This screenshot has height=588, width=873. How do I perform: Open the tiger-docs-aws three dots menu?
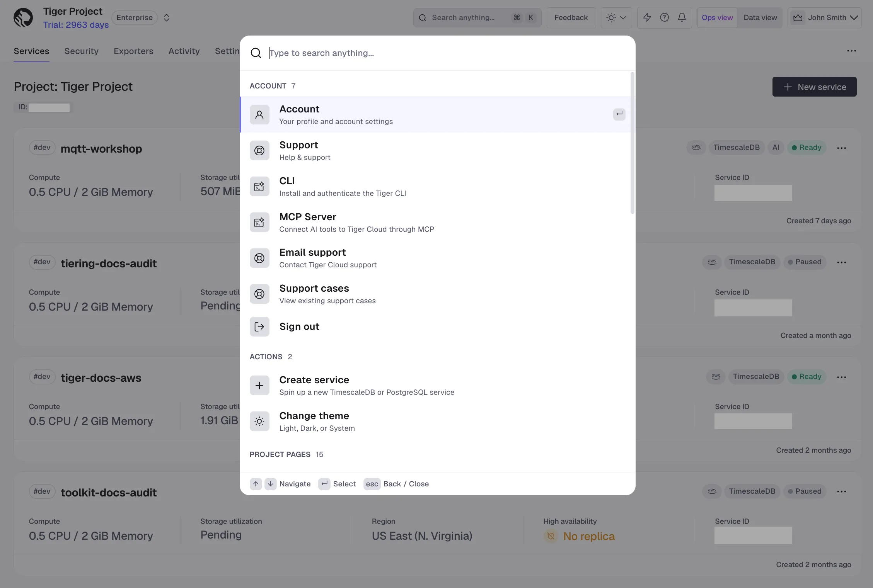coord(841,377)
